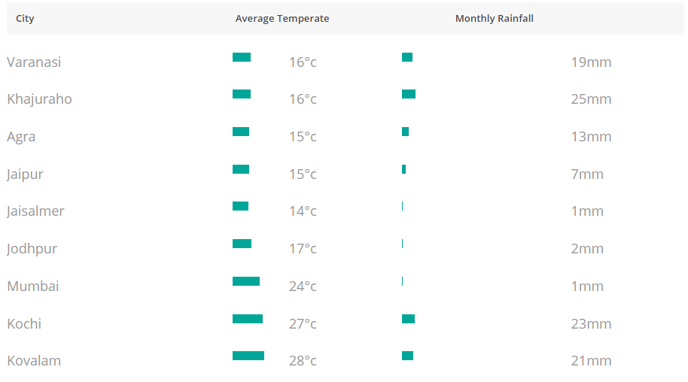Click the Kochi city label

click(x=24, y=324)
